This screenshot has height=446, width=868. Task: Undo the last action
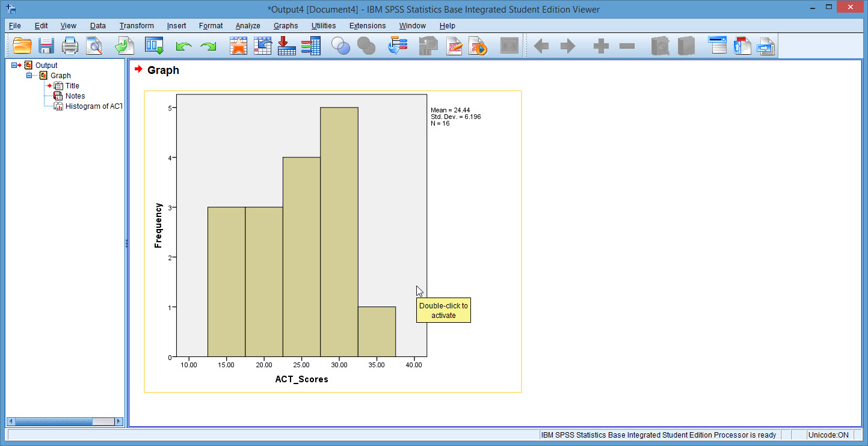tap(183, 46)
